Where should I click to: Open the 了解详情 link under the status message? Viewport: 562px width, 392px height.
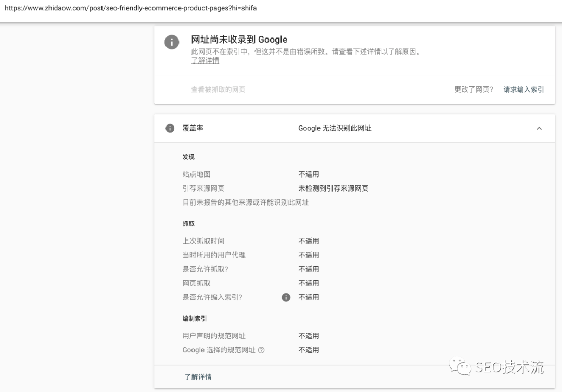[x=205, y=60]
